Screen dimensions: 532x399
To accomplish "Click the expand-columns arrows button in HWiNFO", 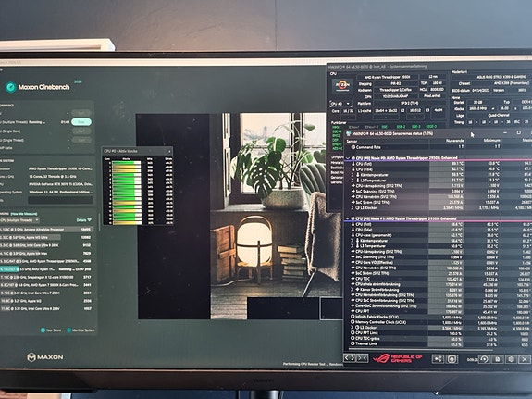I will tap(350, 358).
